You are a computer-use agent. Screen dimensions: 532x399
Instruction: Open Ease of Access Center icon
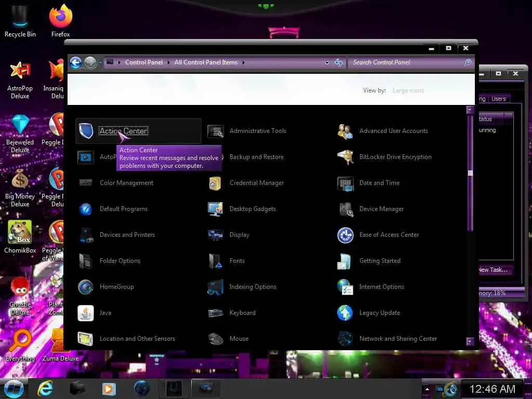[x=345, y=235]
